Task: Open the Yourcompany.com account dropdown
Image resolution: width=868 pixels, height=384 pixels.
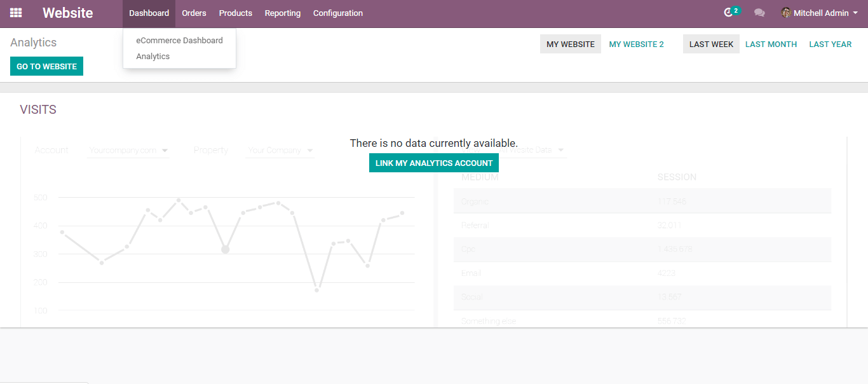Action: [128, 151]
